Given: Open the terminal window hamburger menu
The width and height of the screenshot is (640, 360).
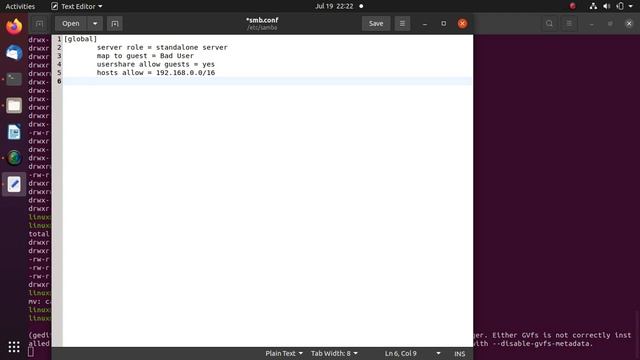Looking at the screenshot, I should point(569,24).
